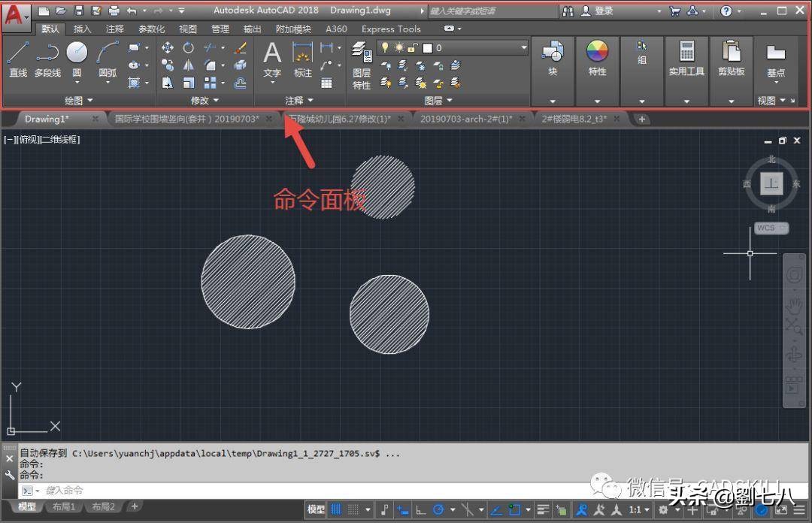Select the Circle (圆) tool
Screen dimensions: 812x523
[75, 53]
